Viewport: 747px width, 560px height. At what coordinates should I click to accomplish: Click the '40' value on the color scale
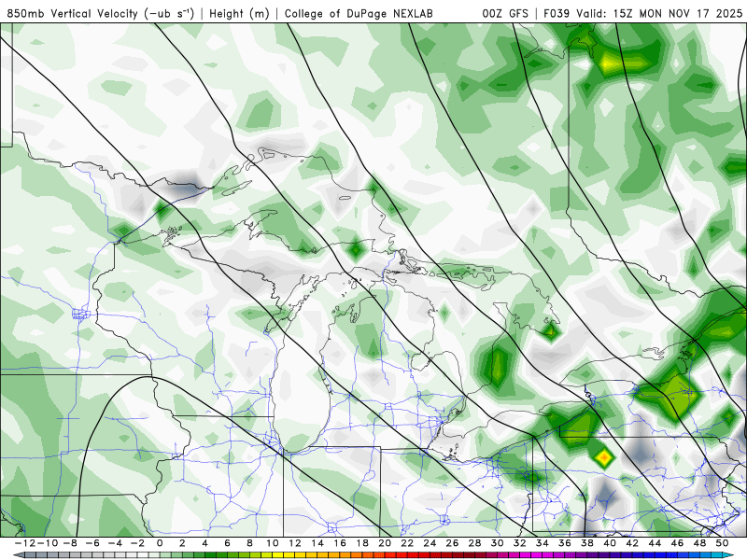click(x=610, y=543)
